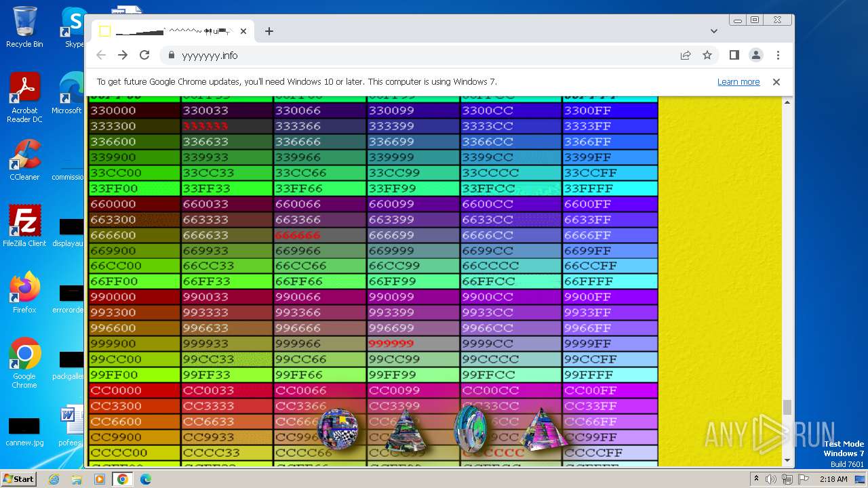This screenshot has width=868, height=488.
Task: Select the CC0000 red cell
Action: 134,390
